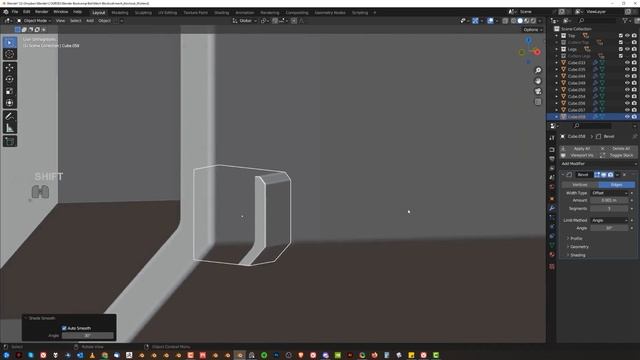Expand the Geometry subpanel
This screenshot has height=360, width=640.
[x=579, y=247]
